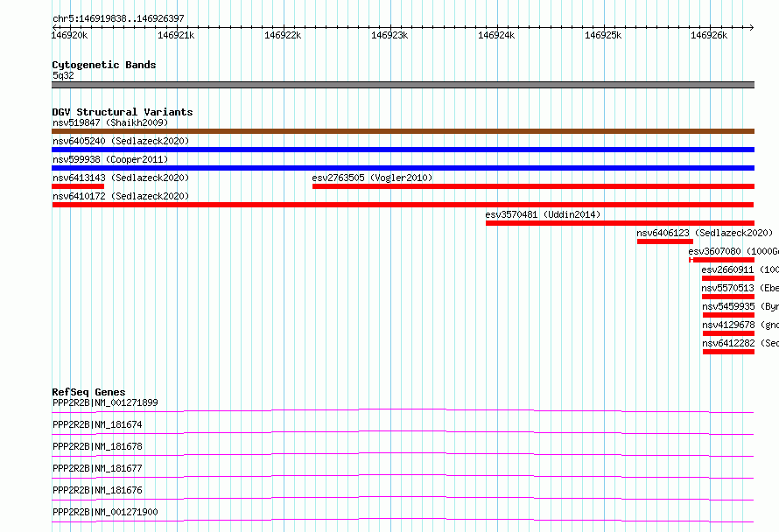Open the nsv519847 (Shaikh2009) variant label
779x532 pixels.
[110, 122]
